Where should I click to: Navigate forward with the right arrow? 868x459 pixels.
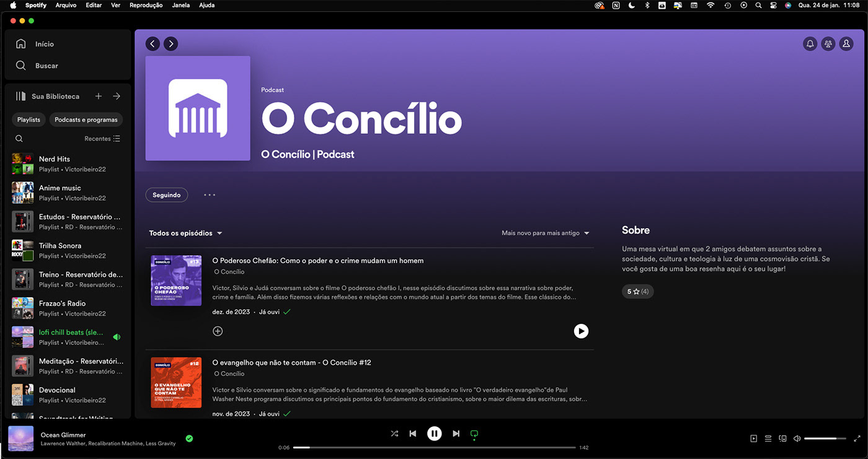[171, 44]
